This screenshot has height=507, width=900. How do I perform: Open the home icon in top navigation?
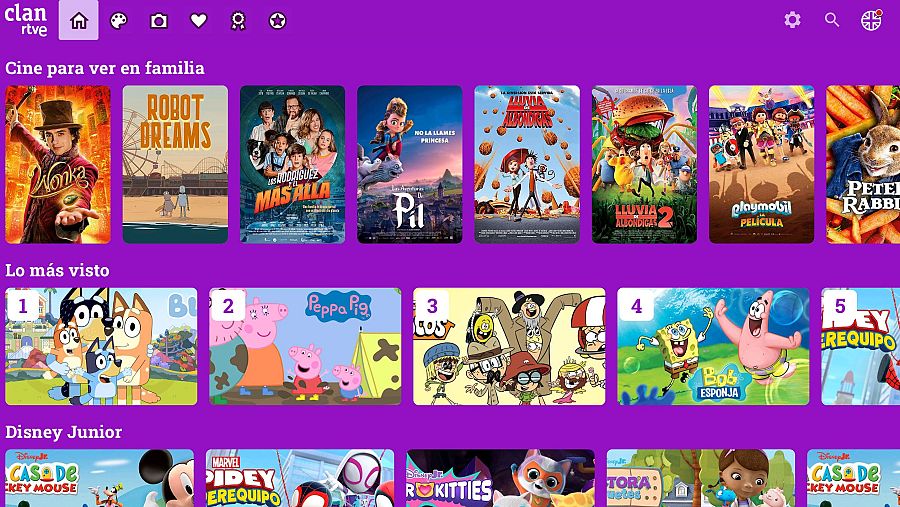click(x=79, y=21)
